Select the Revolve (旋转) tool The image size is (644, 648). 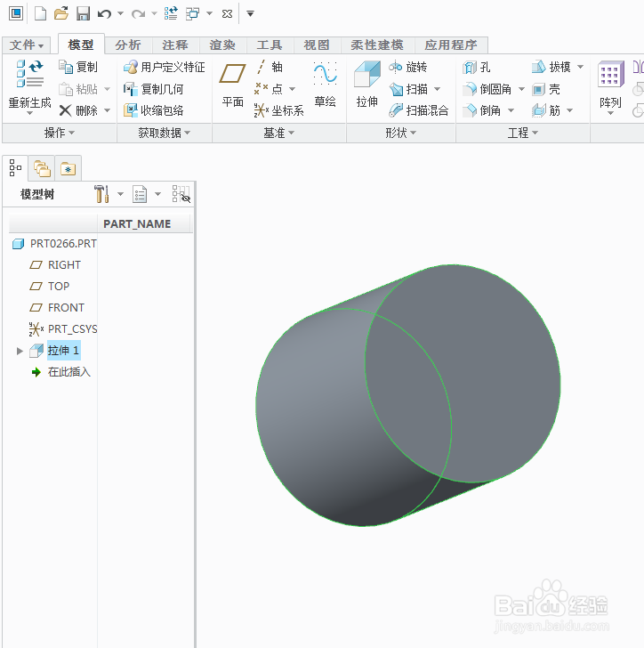408,67
